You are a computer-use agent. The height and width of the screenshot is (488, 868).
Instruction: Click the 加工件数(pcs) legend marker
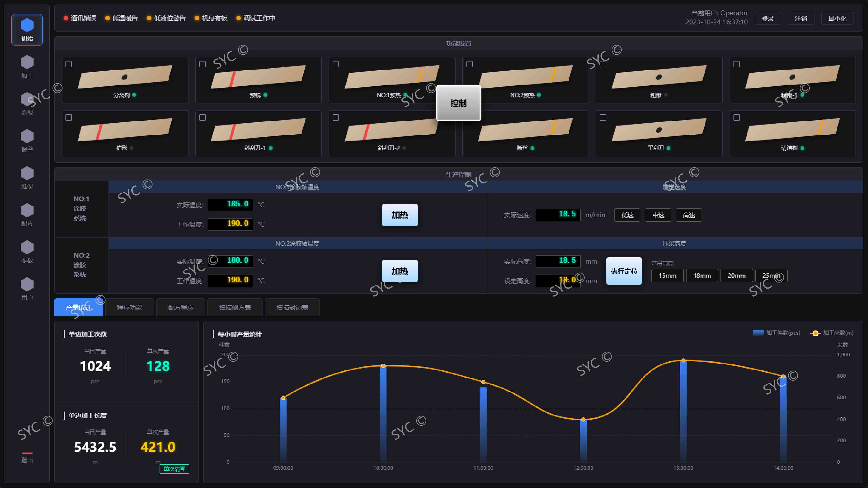[759, 333]
